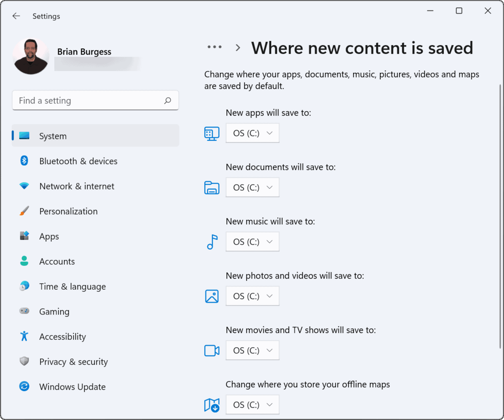Open Time & language settings
This screenshot has height=420, width=504.
(x=72, y=287)
